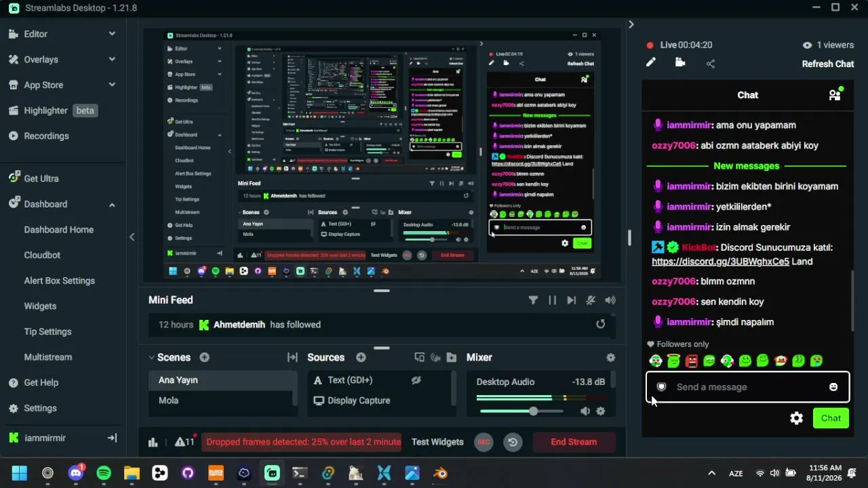The image size is (868, 488).
Task: Open the chat user list icon
Action: coord(835,95)
